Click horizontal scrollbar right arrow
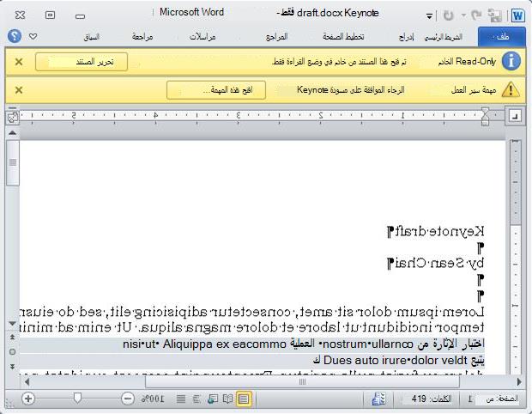532x414 pixels. [519, 381]
